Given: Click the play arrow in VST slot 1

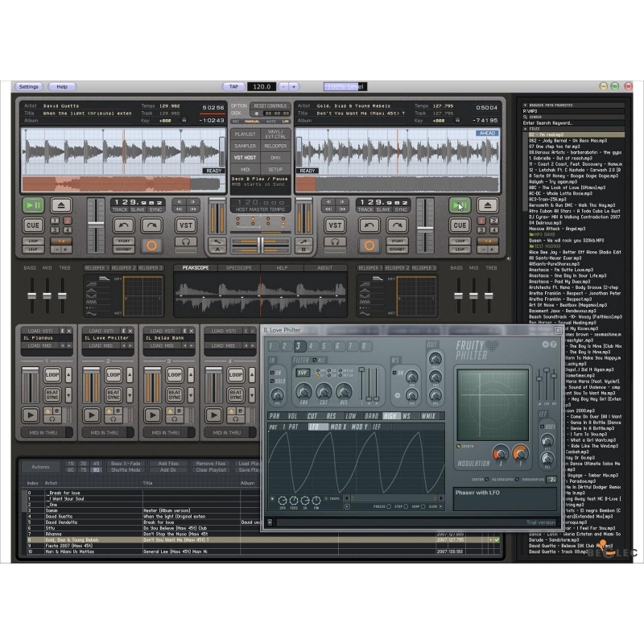Looking at the screenshot, I should [x=31, y=415].
